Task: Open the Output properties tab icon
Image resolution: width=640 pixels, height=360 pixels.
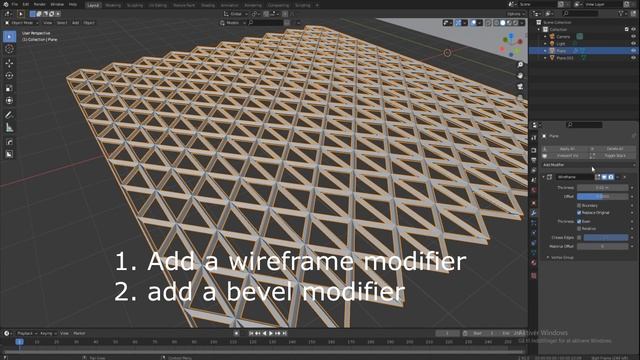Action: pyautogui.click(x=533, y=160)
